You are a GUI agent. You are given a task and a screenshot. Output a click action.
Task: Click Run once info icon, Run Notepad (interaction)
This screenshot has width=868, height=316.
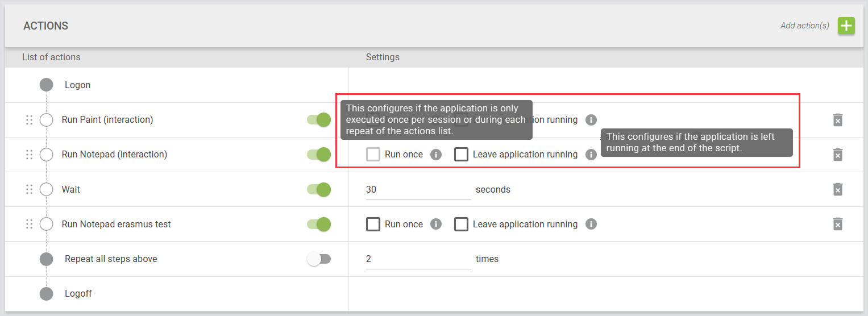[436, 155]
